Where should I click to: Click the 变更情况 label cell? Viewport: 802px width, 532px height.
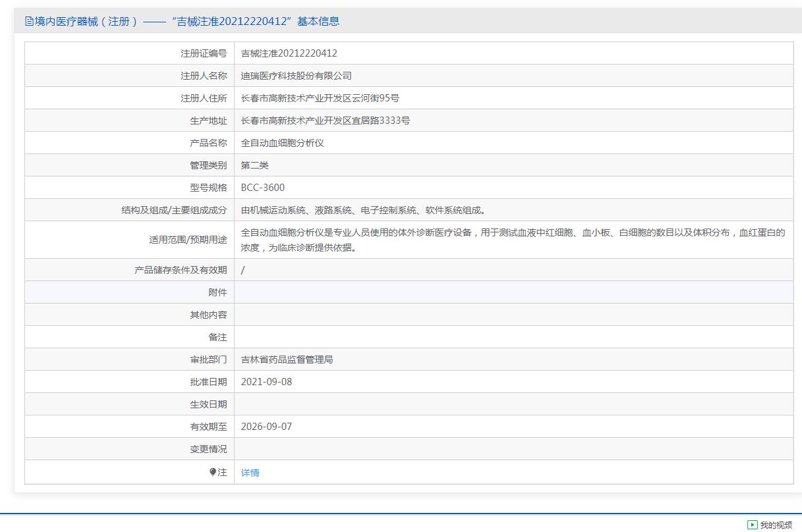point(130,449)
